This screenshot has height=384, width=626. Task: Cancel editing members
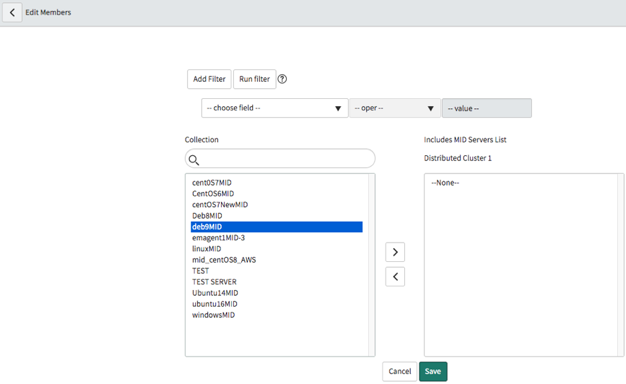pos(400,372)
